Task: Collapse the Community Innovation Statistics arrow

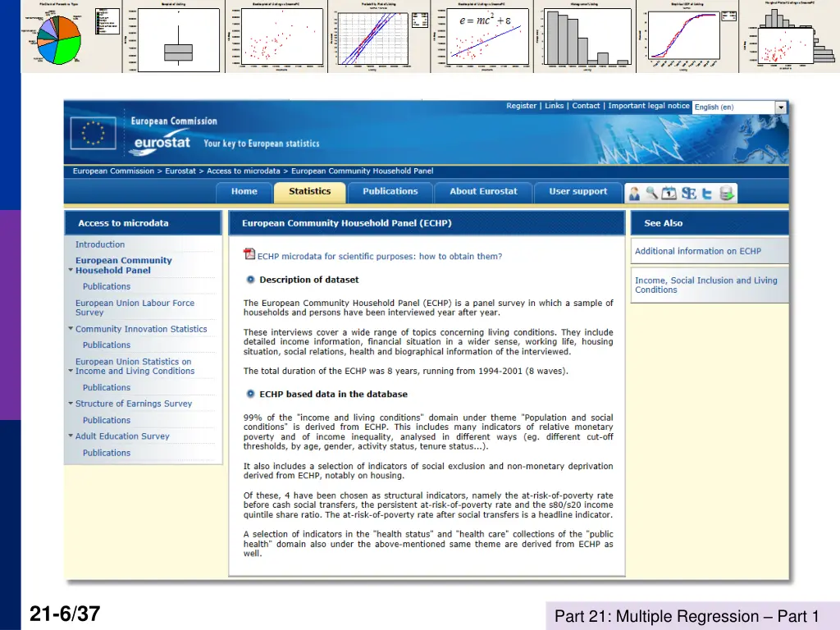Action: tap(71, 328)
